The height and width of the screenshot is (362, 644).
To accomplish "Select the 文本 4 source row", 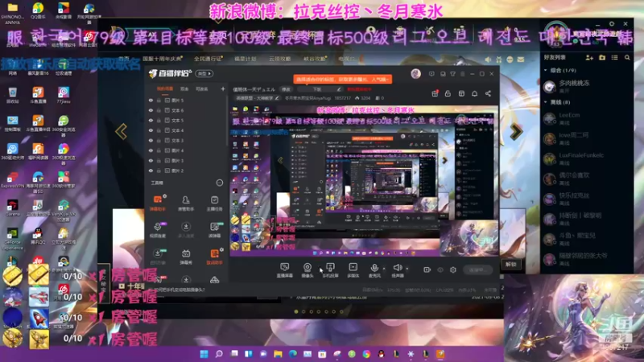I will (187, 130).
